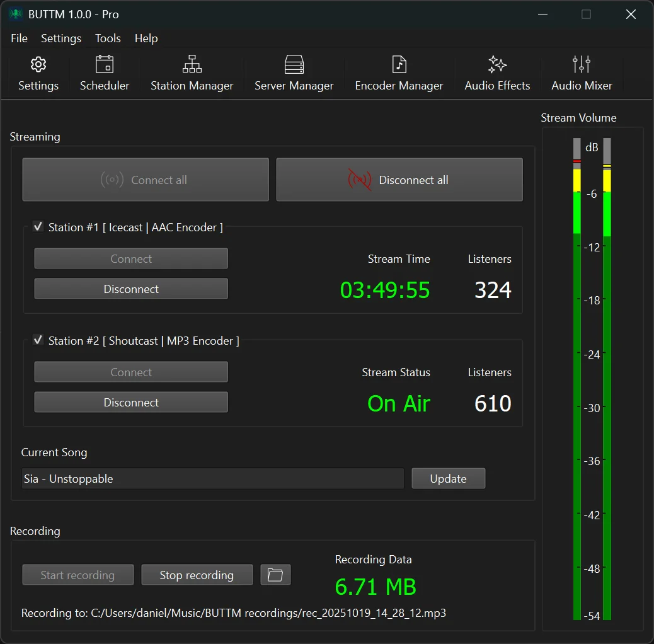Open the Scheduler calendar icon
654x644 pixels.
pyautogui.click(x=105, y=65)
